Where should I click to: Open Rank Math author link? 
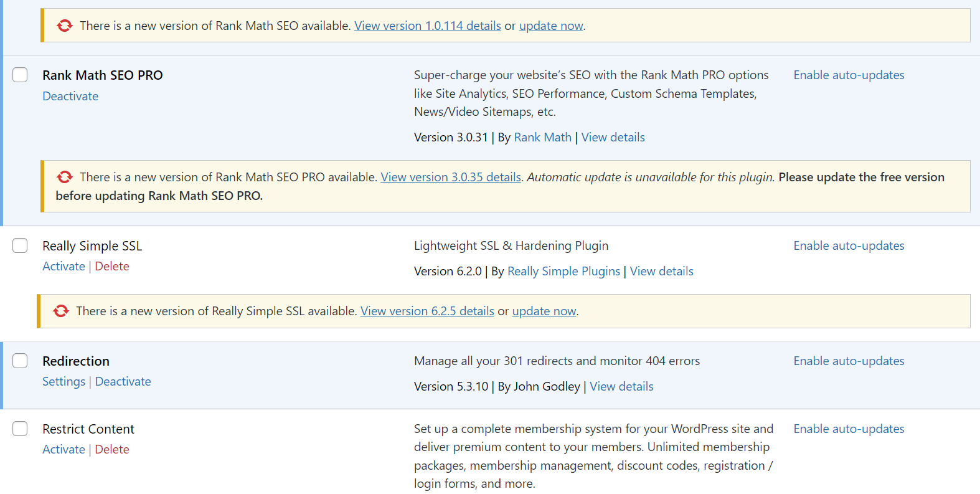pos(542,137)
